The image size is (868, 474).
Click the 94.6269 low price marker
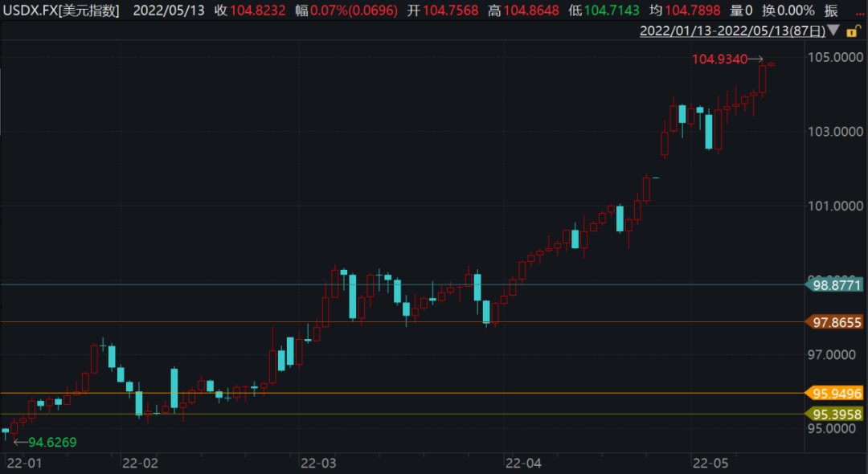tap(53, 442)
